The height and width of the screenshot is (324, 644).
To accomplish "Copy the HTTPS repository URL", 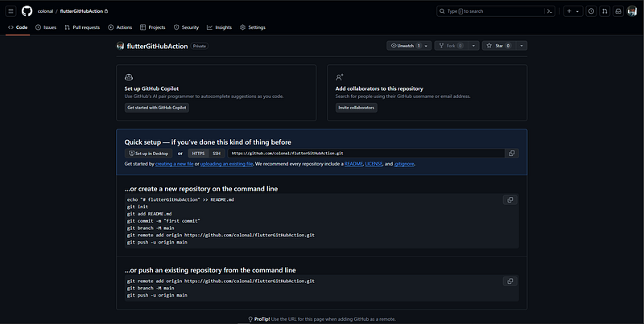I will point(512,154).
